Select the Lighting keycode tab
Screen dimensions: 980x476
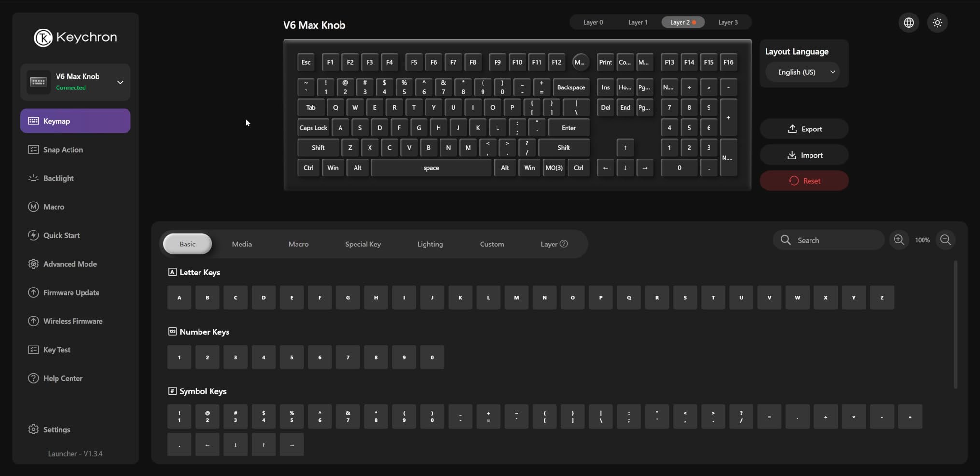430,244
